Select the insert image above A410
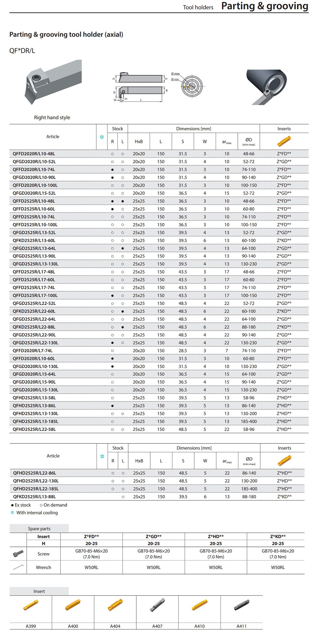The image size is (314, 644). click(x=199, y=605)
